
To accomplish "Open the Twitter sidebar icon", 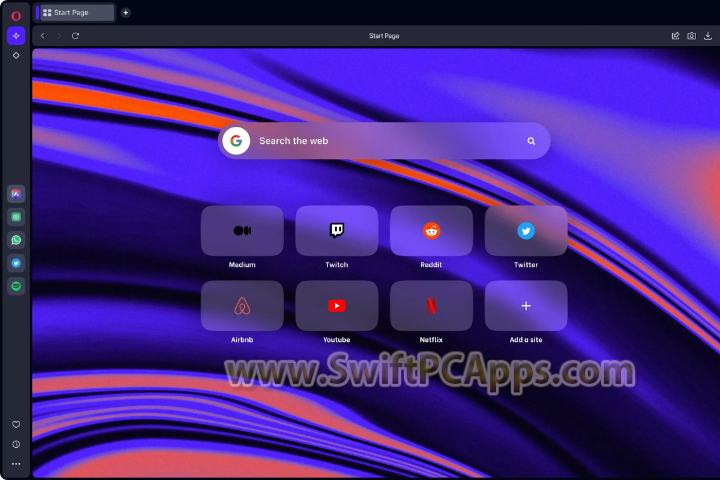I will click(x=16, y=263).
